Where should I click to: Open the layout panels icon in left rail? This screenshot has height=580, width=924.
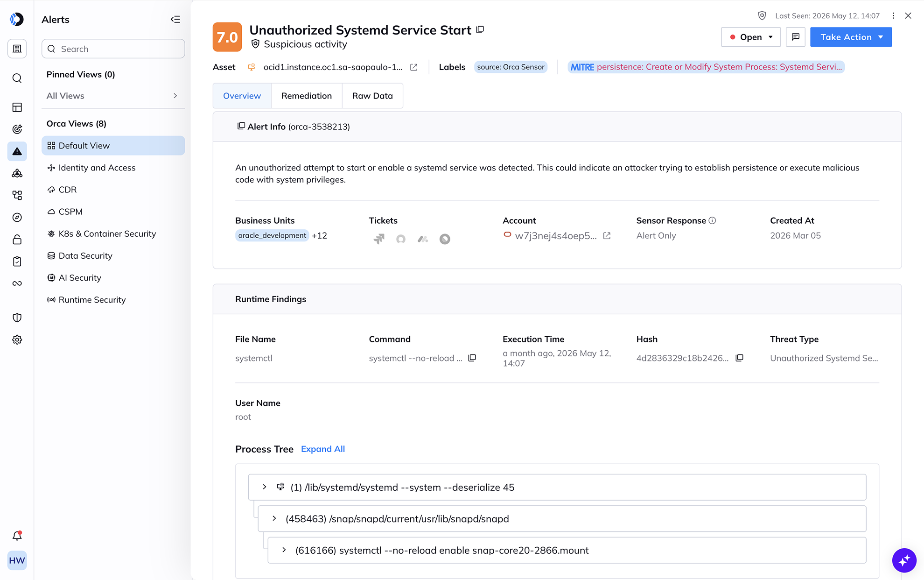coord(17,107)
